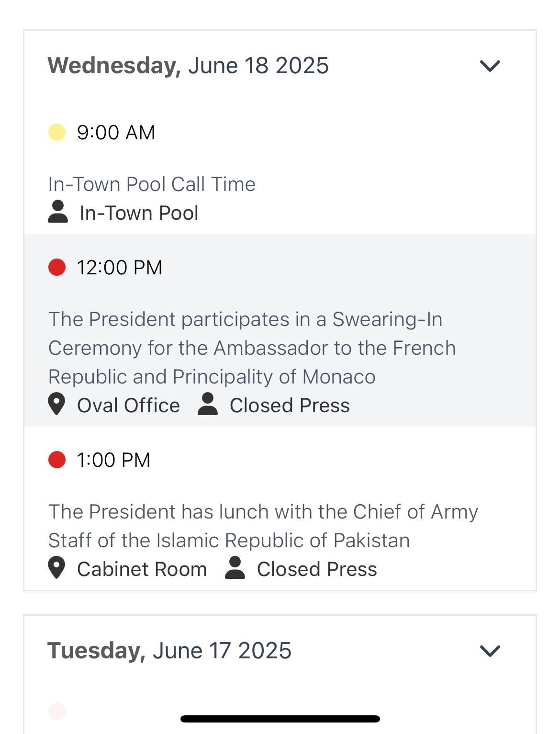
Task: Open the Swearing-In Ceremony event description
Action: click(x=252, y=348)
